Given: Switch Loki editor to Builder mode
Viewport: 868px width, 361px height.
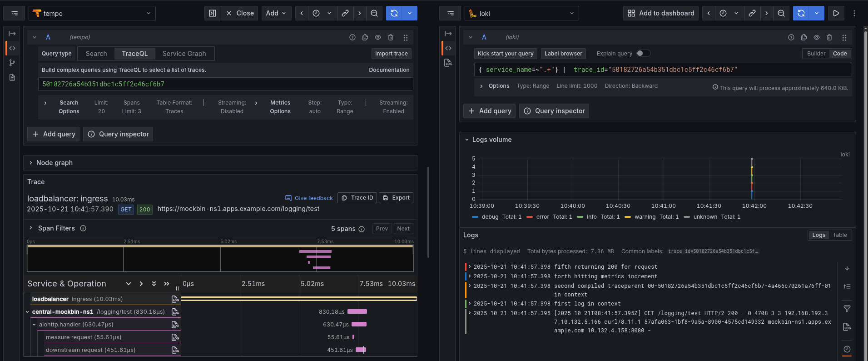Looking at the screenshot, I should point(816,53).
